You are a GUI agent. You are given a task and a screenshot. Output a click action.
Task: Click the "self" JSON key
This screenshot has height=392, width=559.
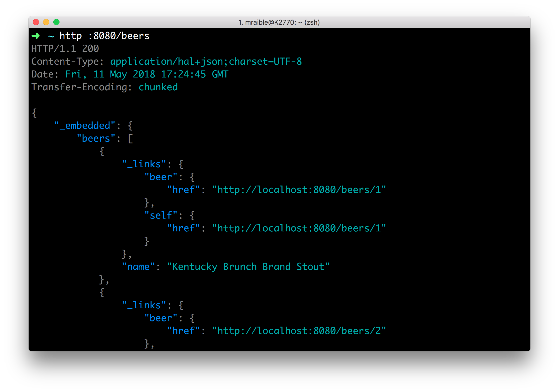click(161, 215)
